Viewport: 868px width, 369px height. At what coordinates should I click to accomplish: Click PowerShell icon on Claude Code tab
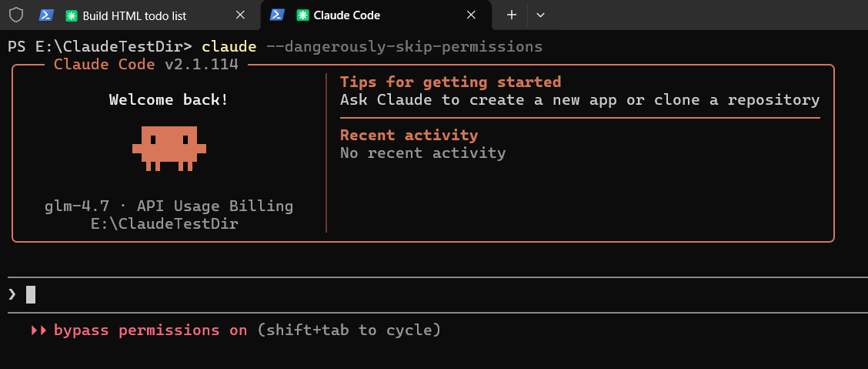coord(277,15)
